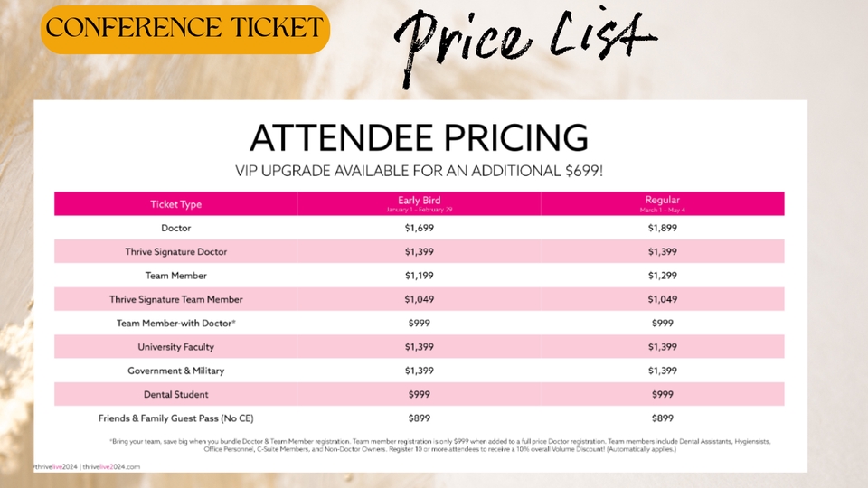Select Thrive Signature Team Member row label
This screenshot has width=868, height=488.
(176, 299)
